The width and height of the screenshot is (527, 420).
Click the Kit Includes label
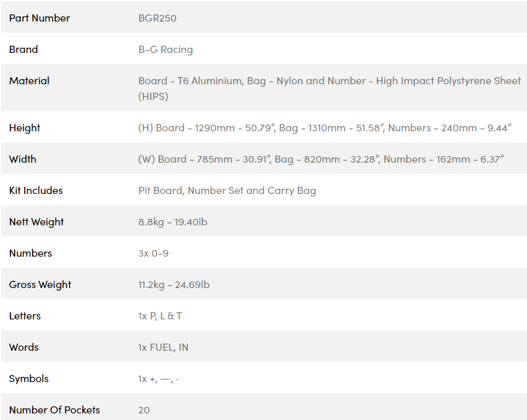click(36, 190)
